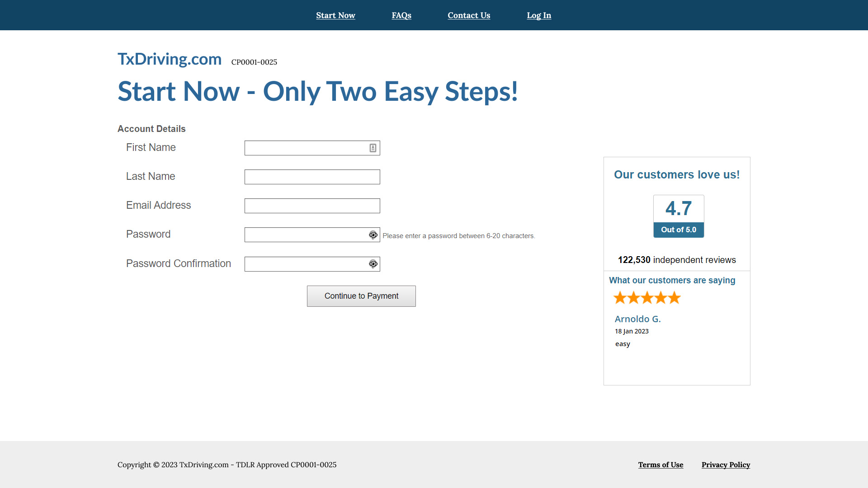Screen dimensions: 868x488
Task: Click 'What our customers are saying' heading
Action: 672,280
